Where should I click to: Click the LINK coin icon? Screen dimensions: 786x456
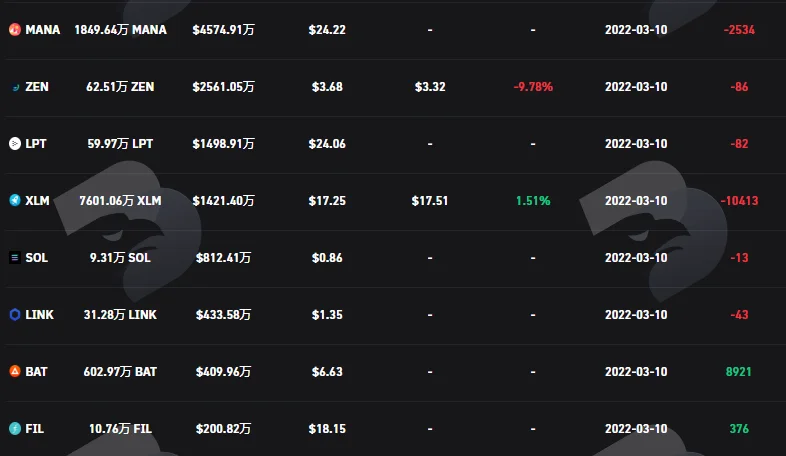pos(15,315)
